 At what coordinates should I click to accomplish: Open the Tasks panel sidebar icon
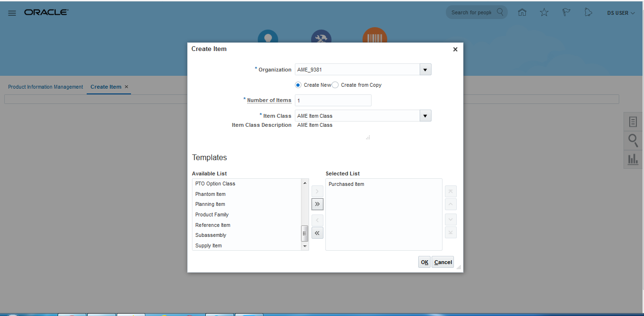(633, 122)
